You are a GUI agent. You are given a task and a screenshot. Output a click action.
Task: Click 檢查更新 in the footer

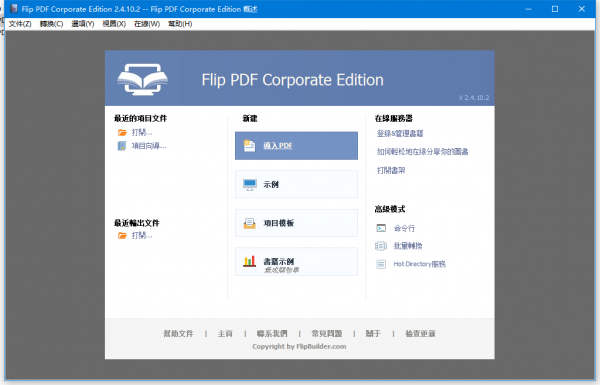pos(420,334)
